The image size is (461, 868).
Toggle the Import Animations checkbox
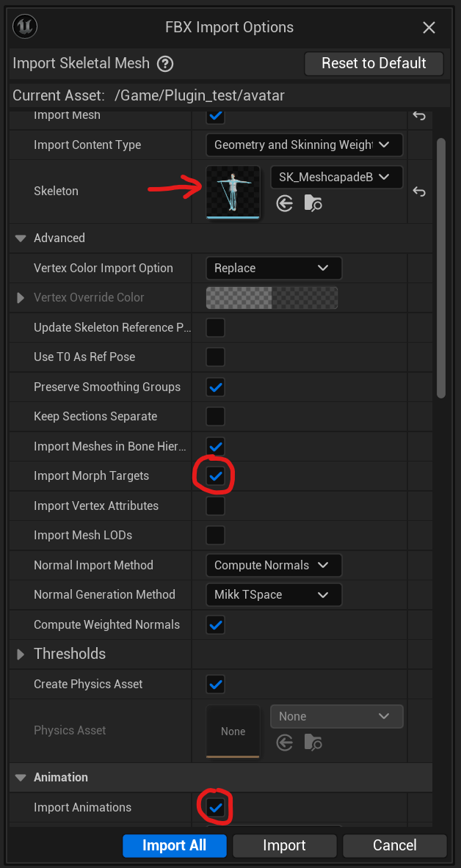(215, 808)
